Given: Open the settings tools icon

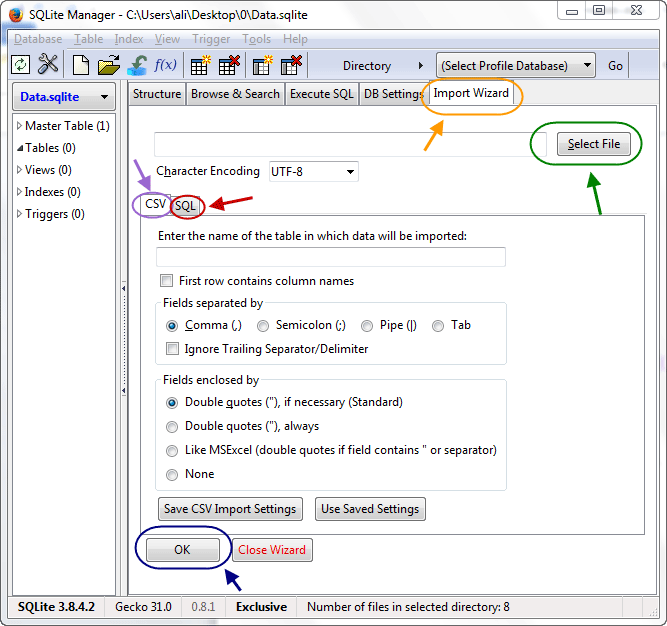Looking at the screenshot, I should pos(48,65).
